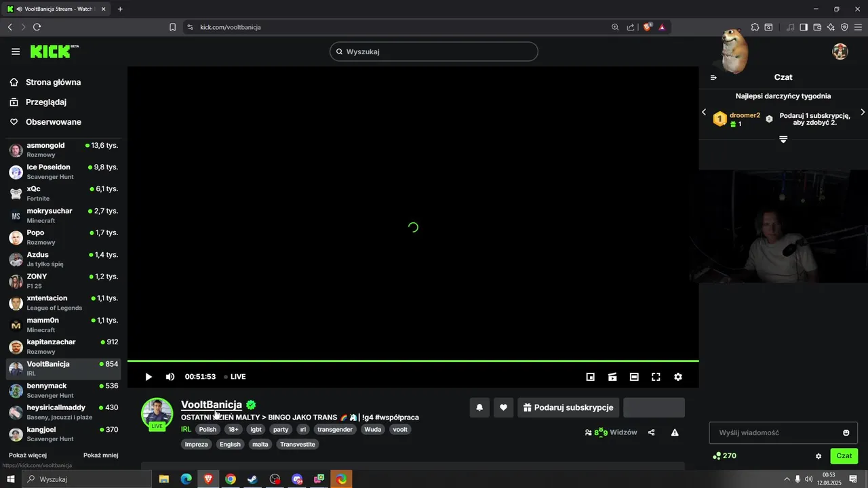Open Brave Rewards triangle icon
This screenshot has width=868, height=488.
click(662, 27)
